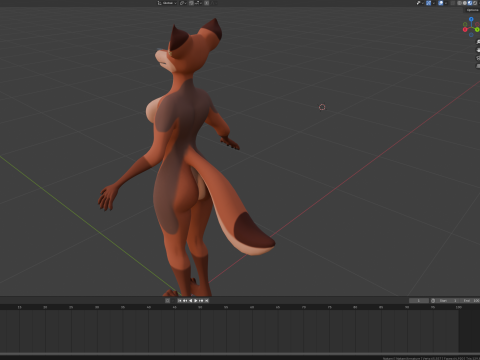Jump to the timeline start frame
Image resolution: width=480 pixels, height=360 pixels.
point(180,301)
